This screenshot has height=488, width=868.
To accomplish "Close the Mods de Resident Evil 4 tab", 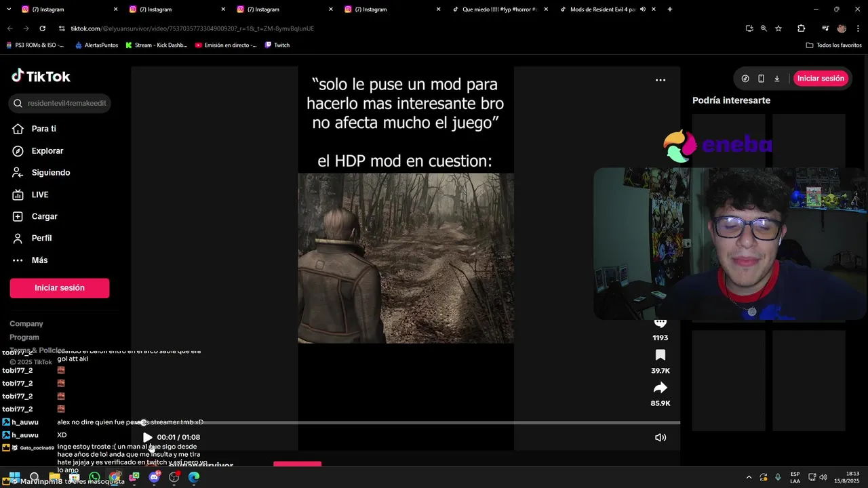I will 653,9.
